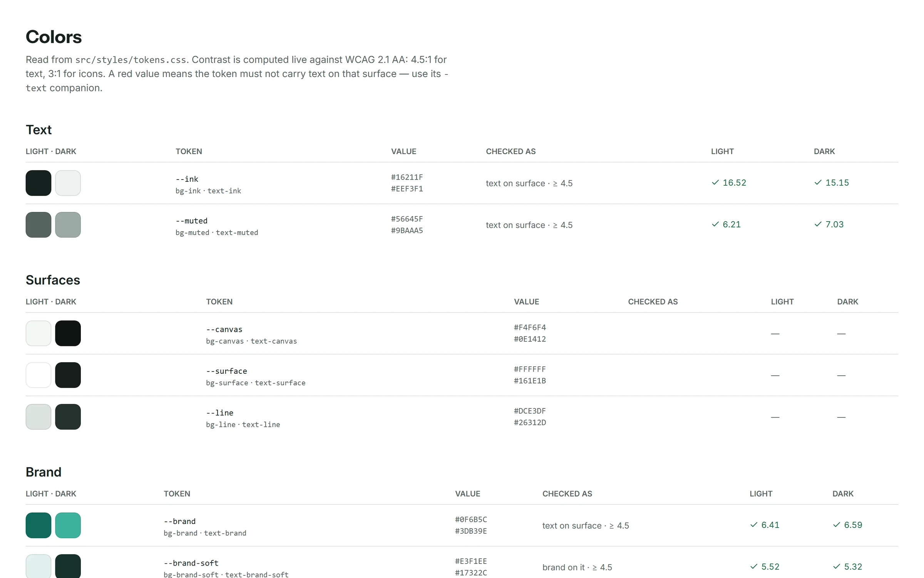Pick the light --surface swatch
This screenshot has height=578, width=924.
click(x=38, y=375)
